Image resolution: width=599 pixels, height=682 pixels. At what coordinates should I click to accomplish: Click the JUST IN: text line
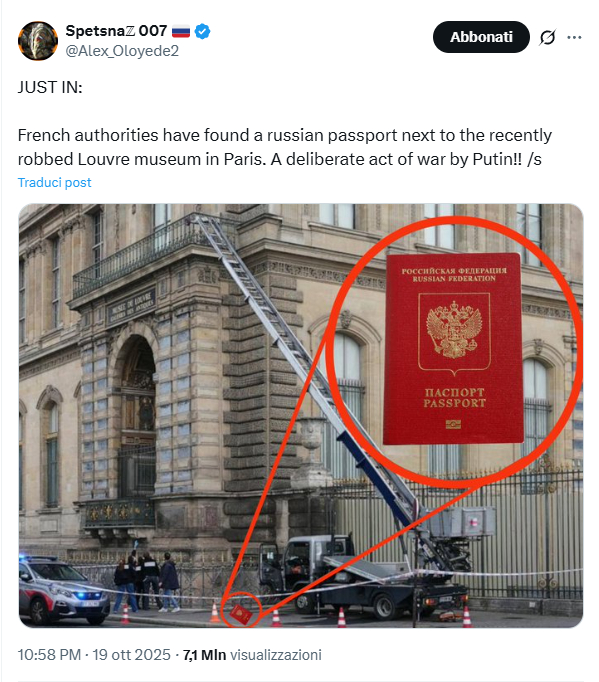50,87
